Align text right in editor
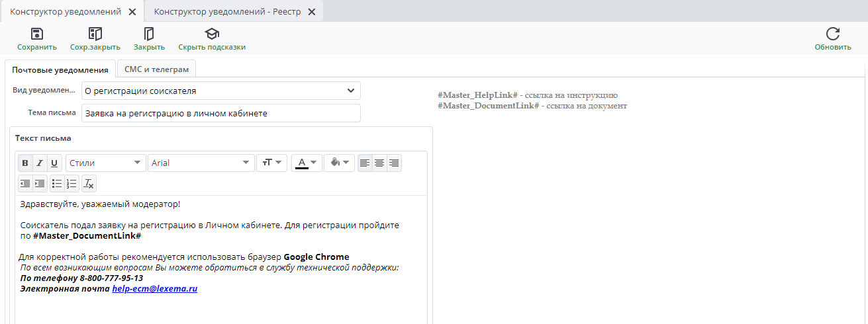 (394, 163)
